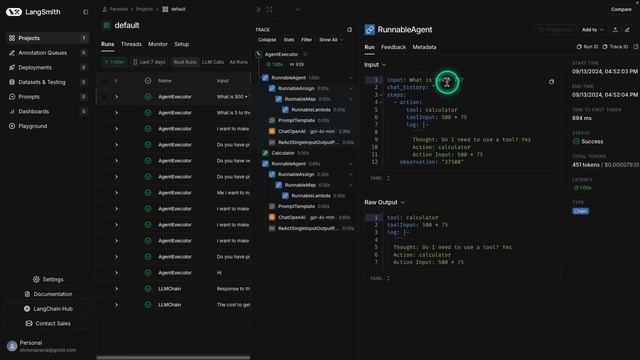Expand the 'What is 500' run row
The image size is (640, 360).
(x=116, y=97)
